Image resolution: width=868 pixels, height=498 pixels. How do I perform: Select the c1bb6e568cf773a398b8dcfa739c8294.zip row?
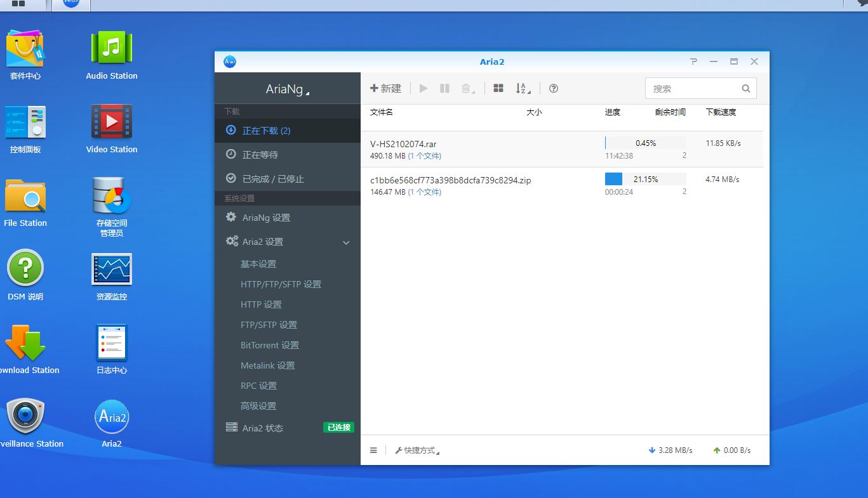[562, 185]
